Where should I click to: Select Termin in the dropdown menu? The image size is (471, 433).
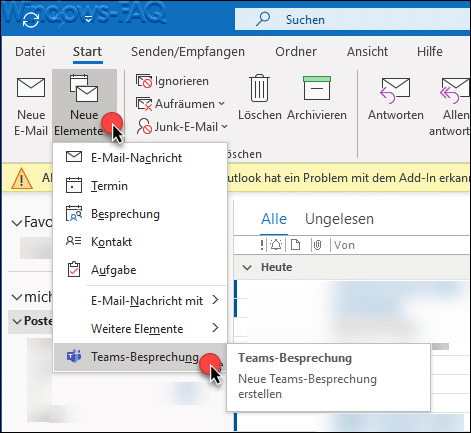tap(140, 186)
